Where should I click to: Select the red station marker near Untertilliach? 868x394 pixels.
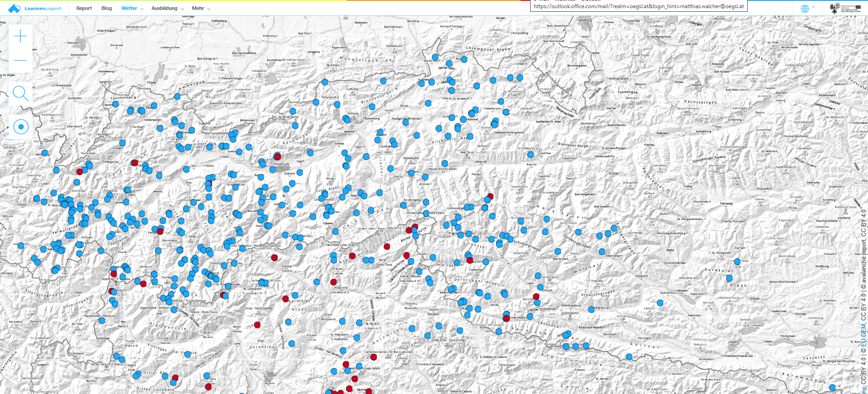pyautogui.click(x=507, y=319)
